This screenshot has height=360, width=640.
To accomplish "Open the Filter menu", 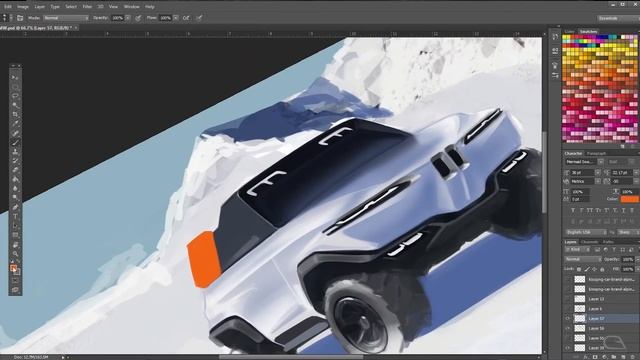I will (x=87, y=7).
